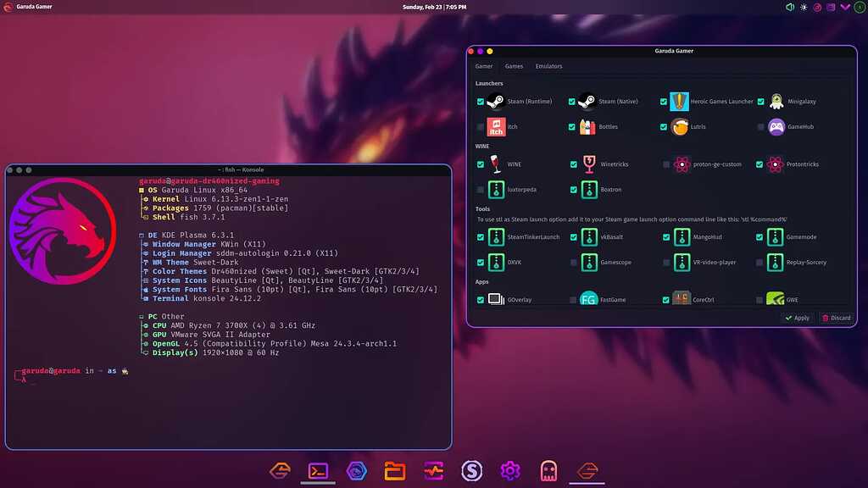The height and width of the screenshot is (488, 868).
Task: Click the WINE wine-glass icon
Action: pos(494,164)
